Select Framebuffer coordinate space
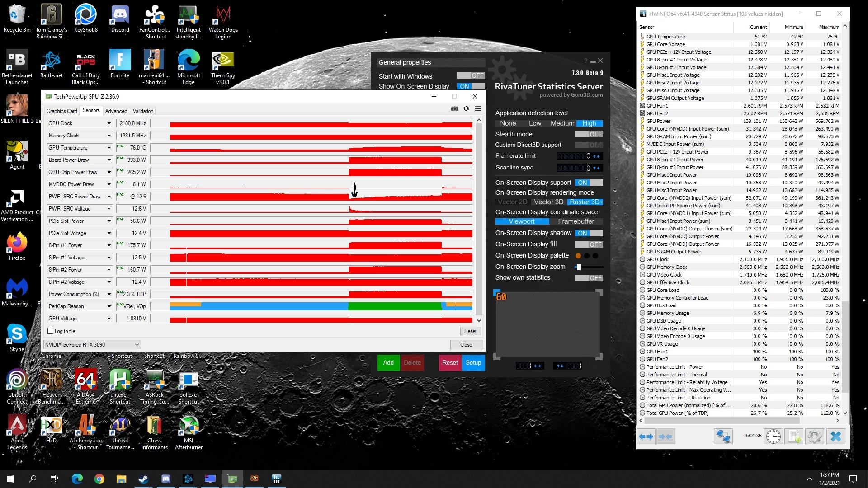 coord(576,221)
